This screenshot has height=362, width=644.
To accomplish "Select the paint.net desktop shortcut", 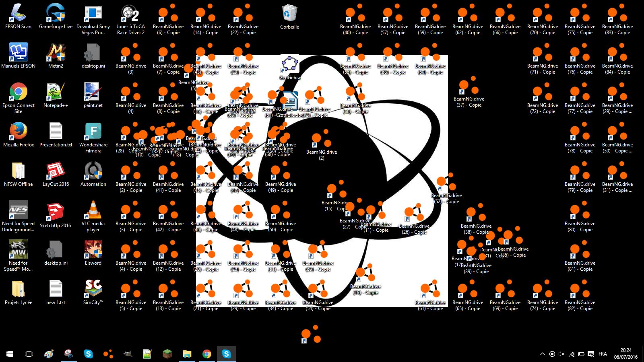I will (x=93, y=96).
